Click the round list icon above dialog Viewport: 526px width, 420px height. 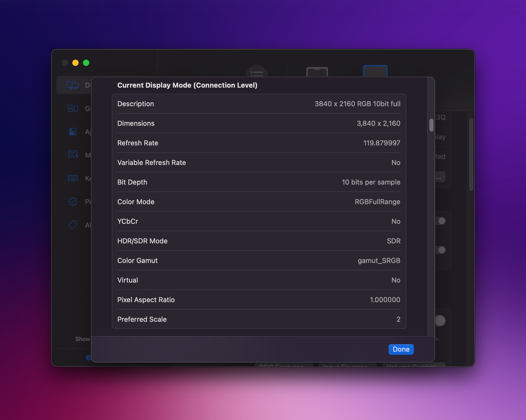[x=256, y=72]
